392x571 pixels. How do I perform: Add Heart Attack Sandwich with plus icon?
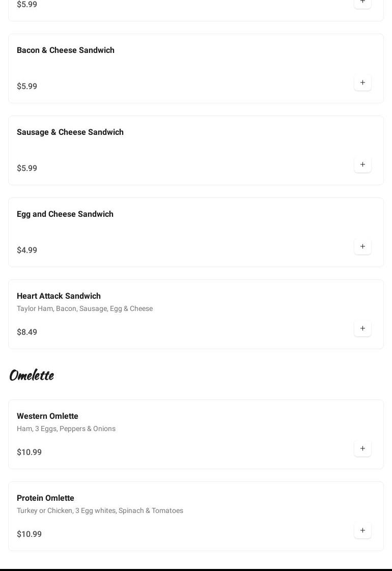pos(362,329)
